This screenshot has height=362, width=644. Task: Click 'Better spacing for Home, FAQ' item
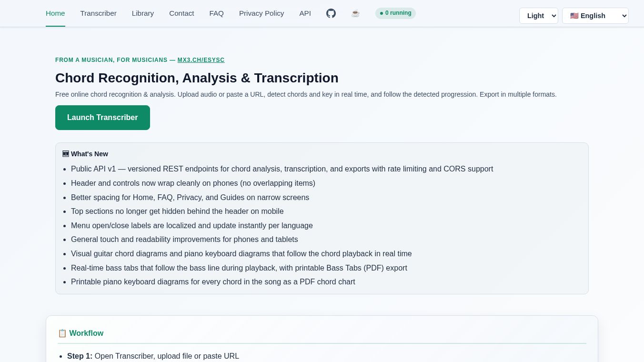click(x=190, y=198)
